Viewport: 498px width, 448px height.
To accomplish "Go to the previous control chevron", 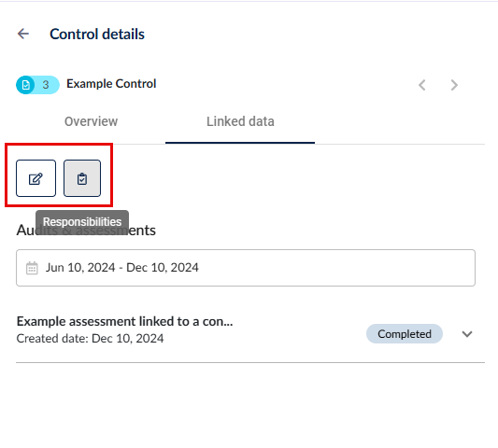I will [422, 85].
